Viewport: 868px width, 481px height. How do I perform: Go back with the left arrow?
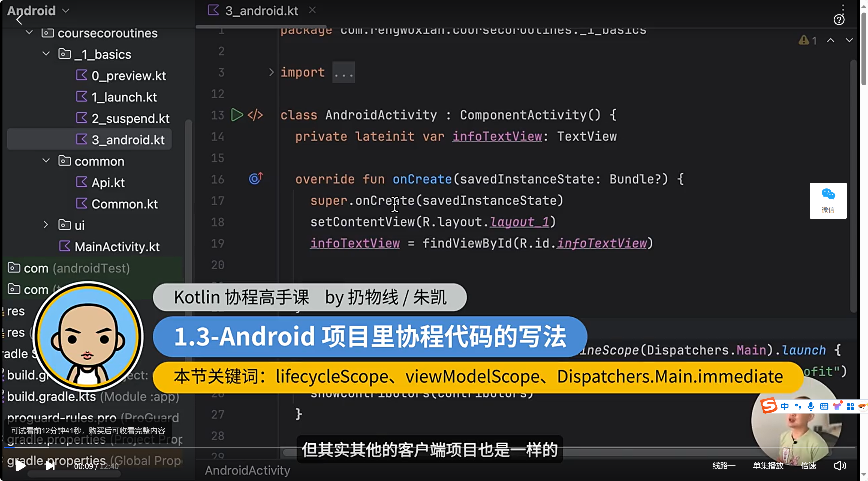tap(19, 20)
